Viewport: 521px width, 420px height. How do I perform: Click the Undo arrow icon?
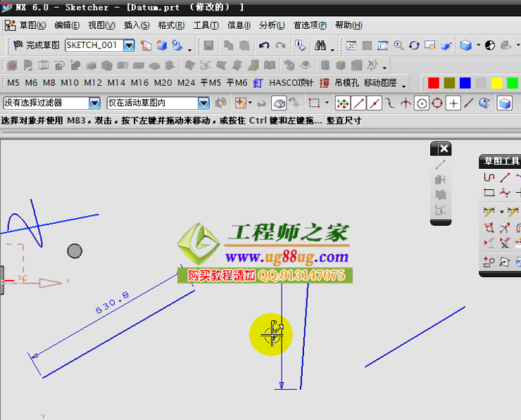264,46
